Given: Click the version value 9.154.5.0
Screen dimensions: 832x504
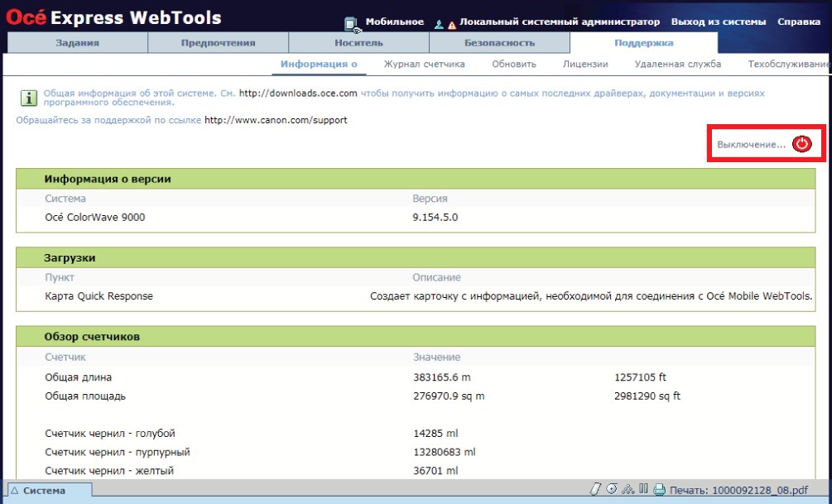Looking at the screenshot, I should click(x=435, y=217).
